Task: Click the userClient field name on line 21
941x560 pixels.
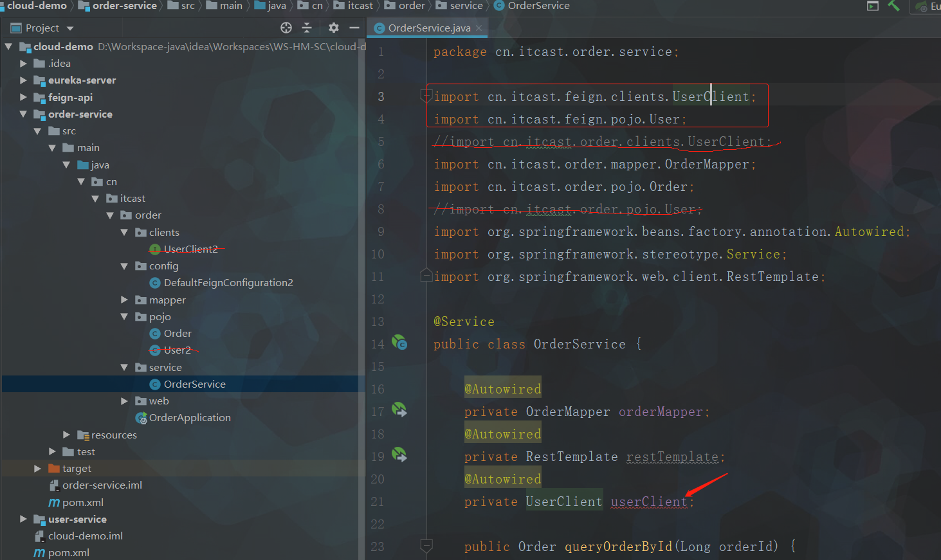Action: [x=648, y=502]
